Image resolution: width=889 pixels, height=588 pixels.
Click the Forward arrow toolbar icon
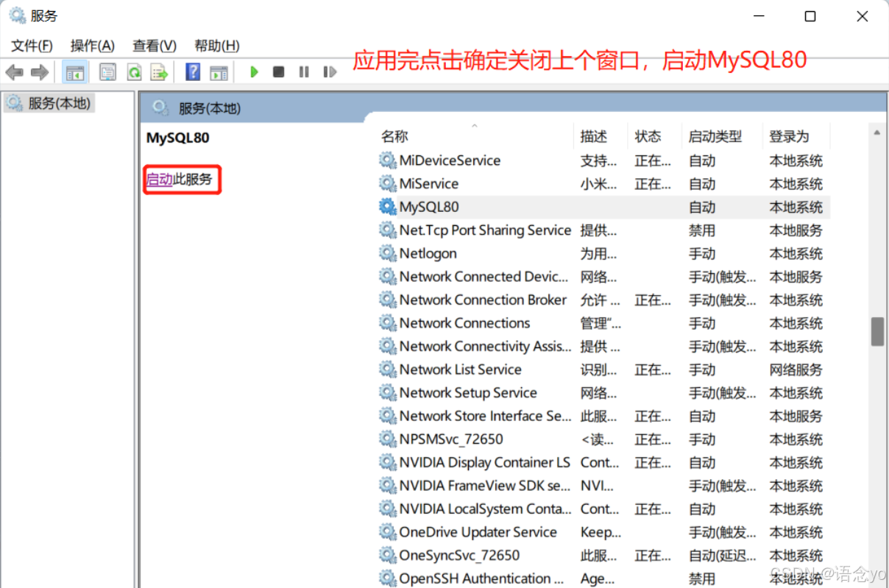pos(40,72)
